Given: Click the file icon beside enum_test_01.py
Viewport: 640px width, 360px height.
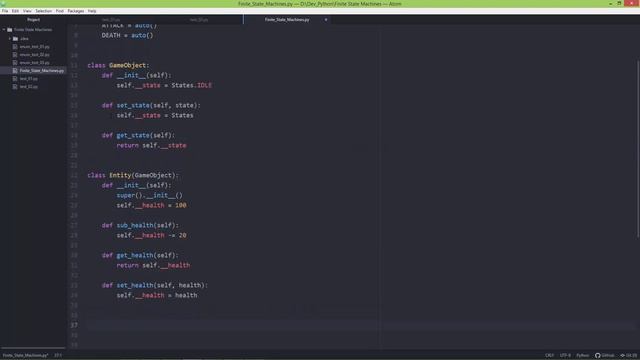Looking at the screenshot, I should 15,47.
